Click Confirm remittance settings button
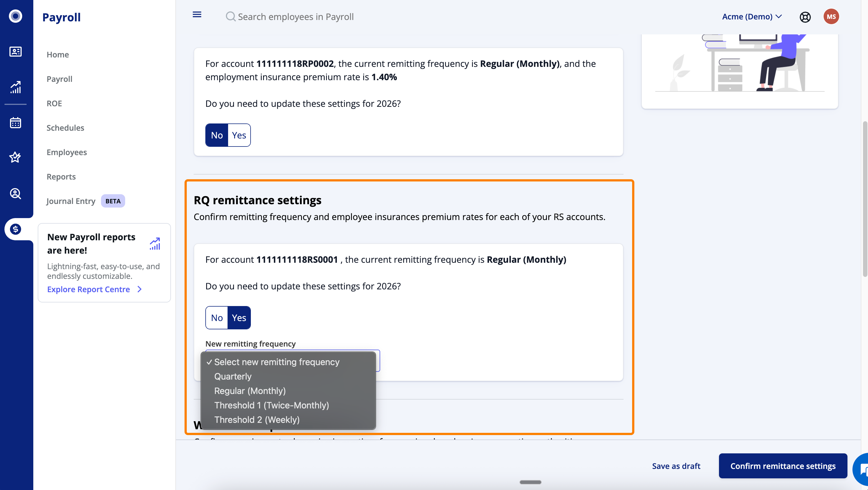This screenshot has height=490, width=868. pos(783,466)
